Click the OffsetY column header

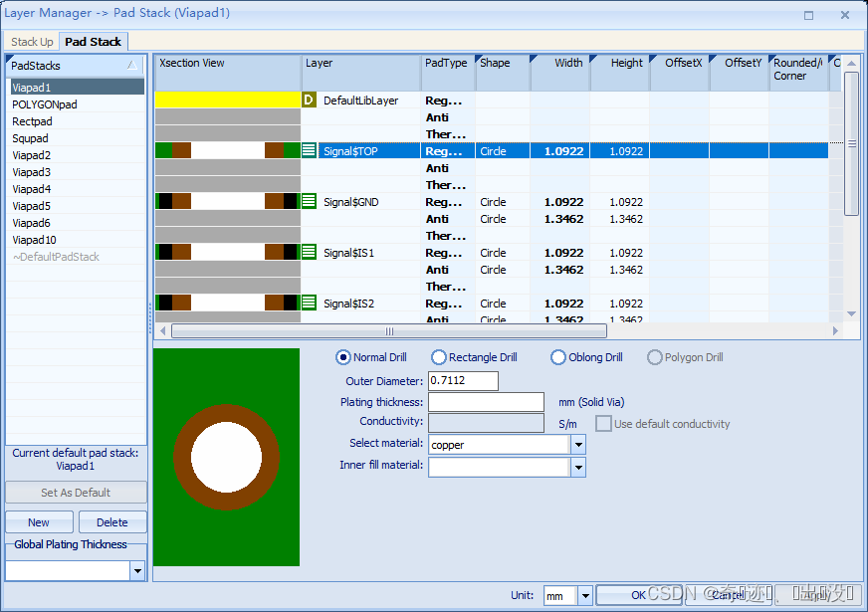740,73
